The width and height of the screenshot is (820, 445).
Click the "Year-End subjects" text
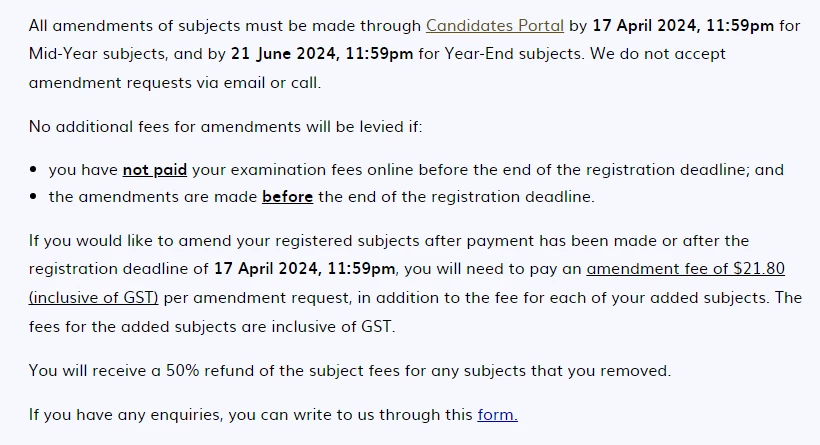[514, 54]
